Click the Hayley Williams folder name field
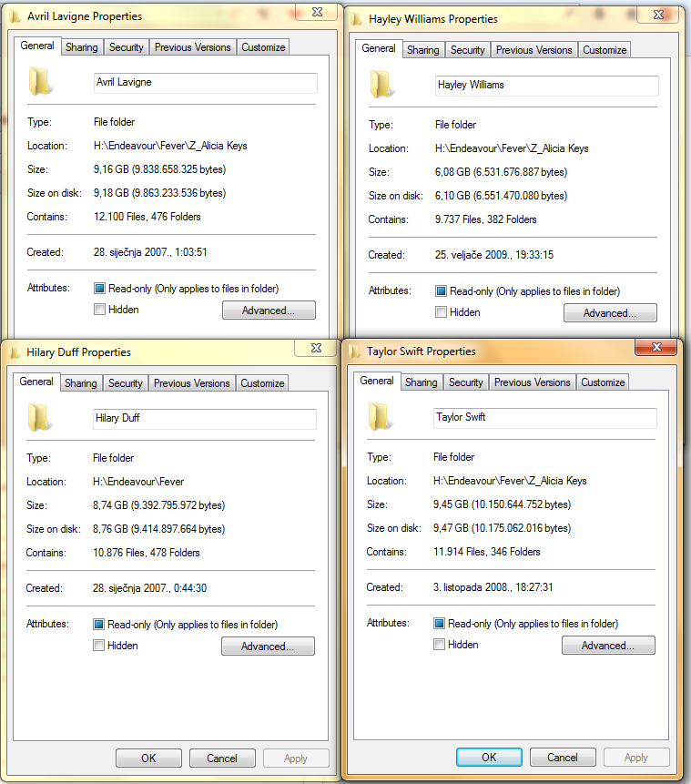 pyautogui.click(x=547, y=86)
